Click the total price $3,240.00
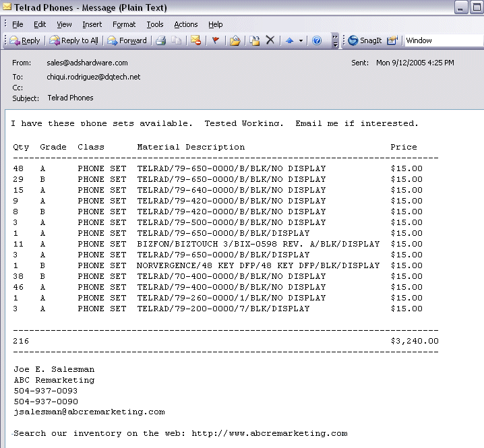484x448 pixels. click(x=415, y=341)
